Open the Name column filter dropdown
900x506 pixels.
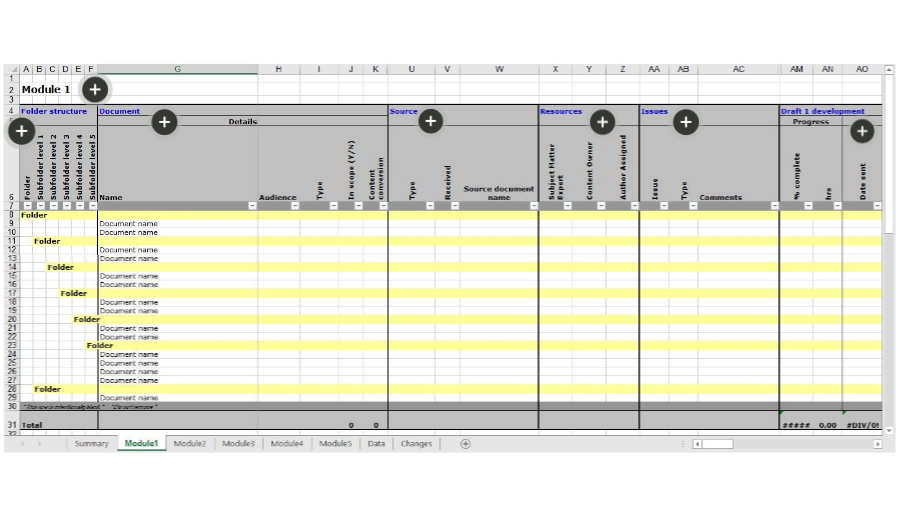pos(252,206)
